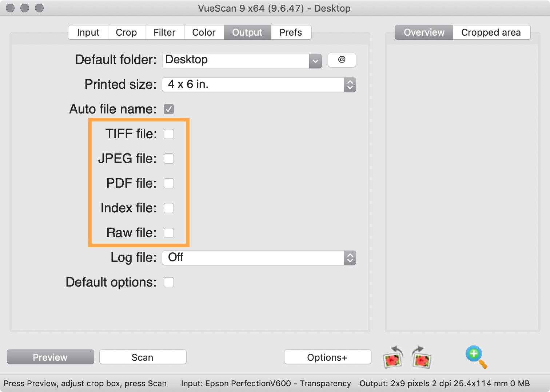This screenshot has width=550, height=392.
Task: Click the empty Overview preview area
Action: click(x=462, y=187)
